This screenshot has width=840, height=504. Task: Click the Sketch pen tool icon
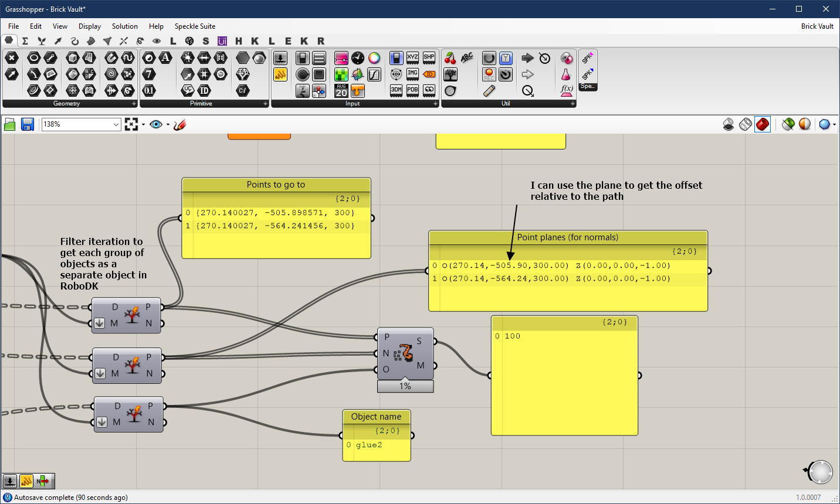pyautogui.click(x=179, y=124)
